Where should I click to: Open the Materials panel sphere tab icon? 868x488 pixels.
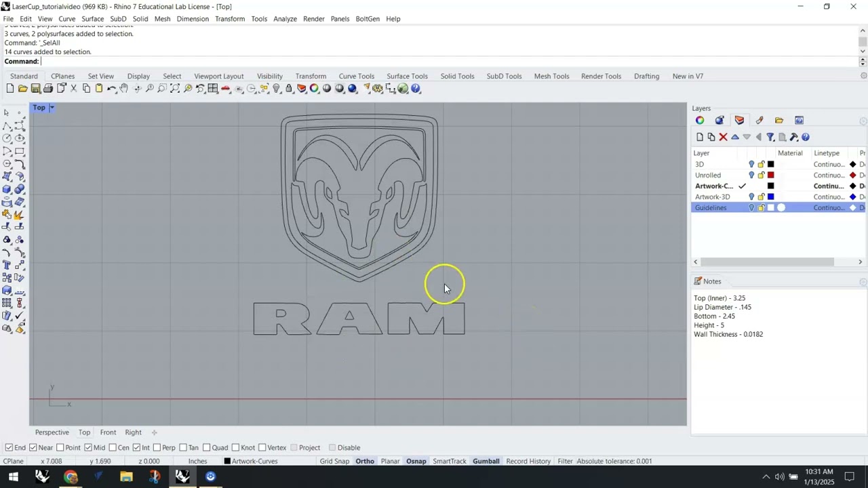(x=719, y=120)
